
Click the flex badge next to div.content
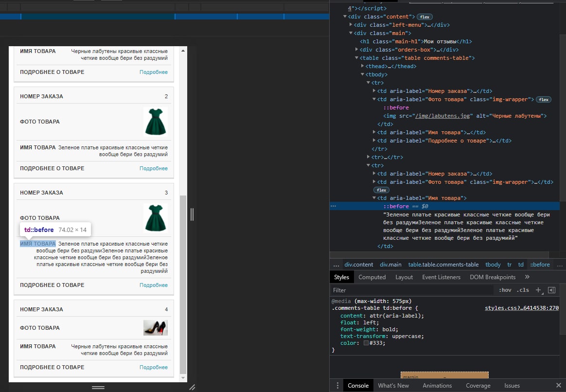point(424,17)
